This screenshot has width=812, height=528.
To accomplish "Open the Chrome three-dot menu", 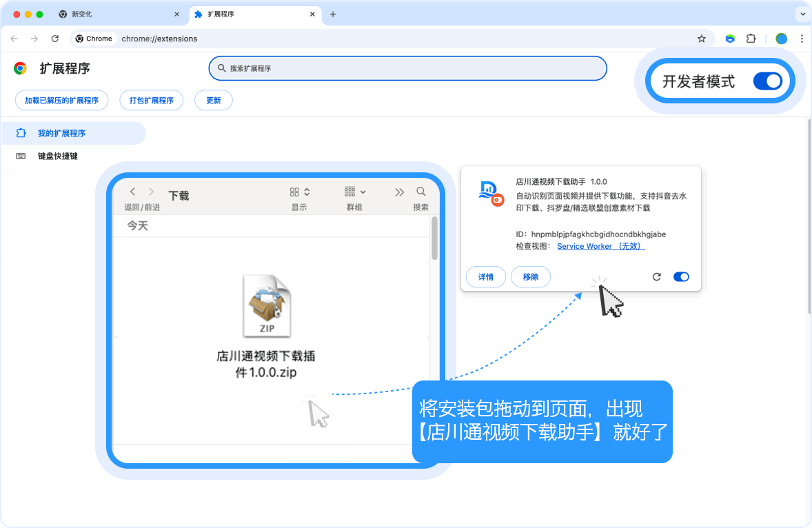I will coord(802,39).
